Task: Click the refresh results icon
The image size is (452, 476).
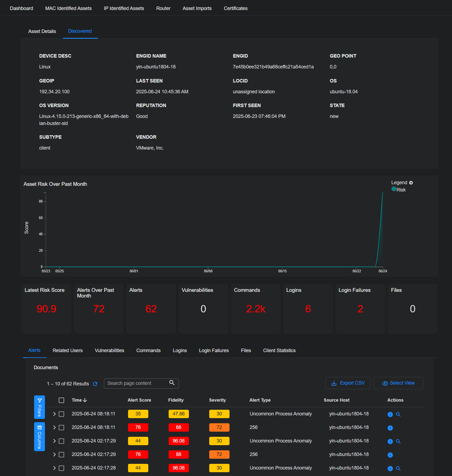Action: click(x=95, y=384)
